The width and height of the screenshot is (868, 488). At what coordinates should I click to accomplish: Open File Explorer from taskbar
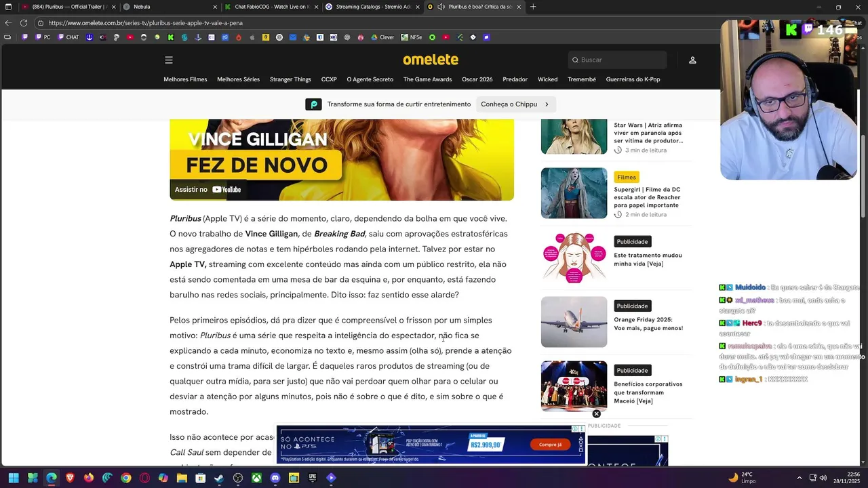(182, 478)
